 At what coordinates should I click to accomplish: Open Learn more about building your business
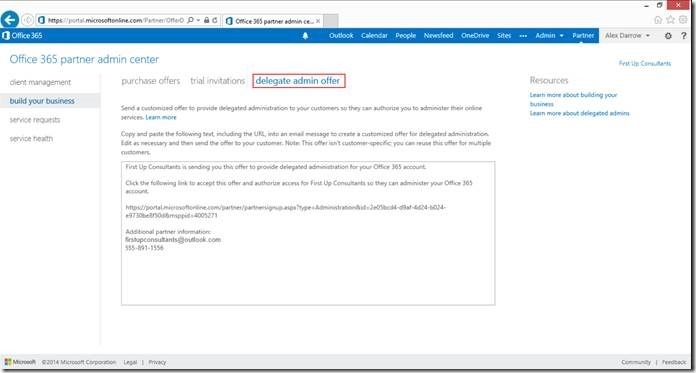point(573,99)
